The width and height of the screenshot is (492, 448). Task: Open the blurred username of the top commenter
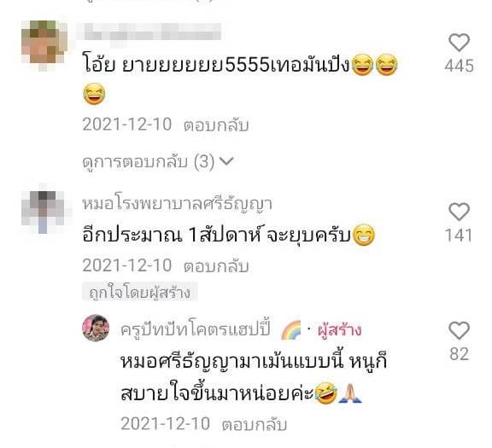click(x=152, y=32)
